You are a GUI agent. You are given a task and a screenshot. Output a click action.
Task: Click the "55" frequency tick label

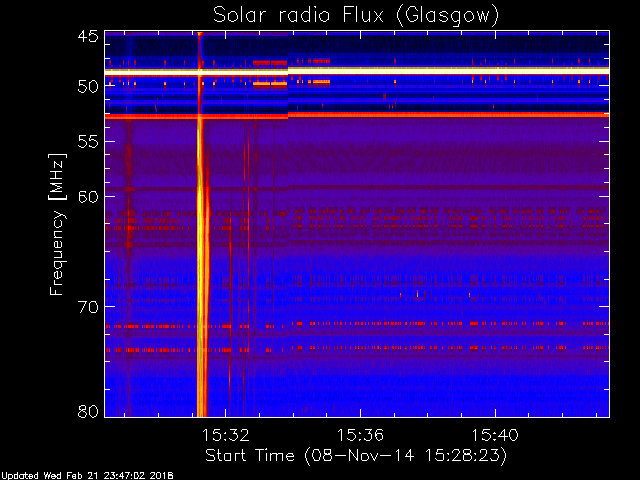pos(88,142)
